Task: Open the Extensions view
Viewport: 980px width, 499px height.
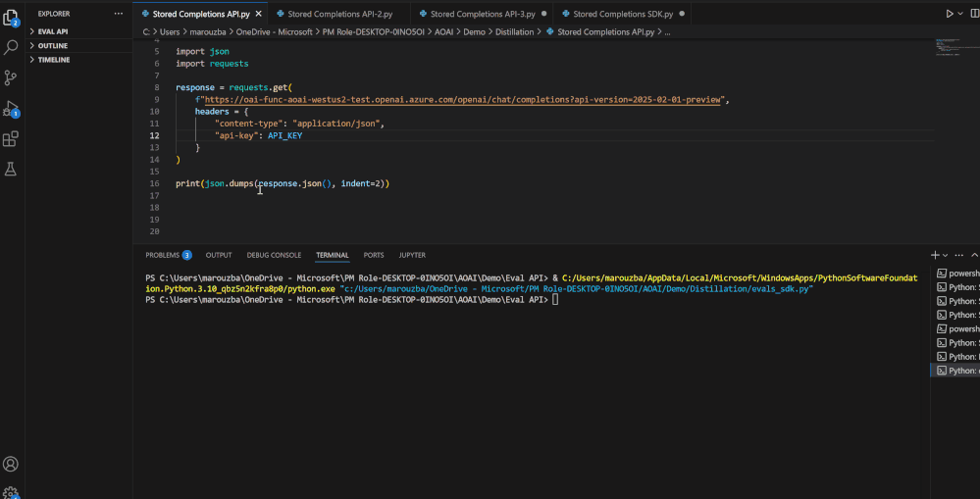Action: (11, 138)
